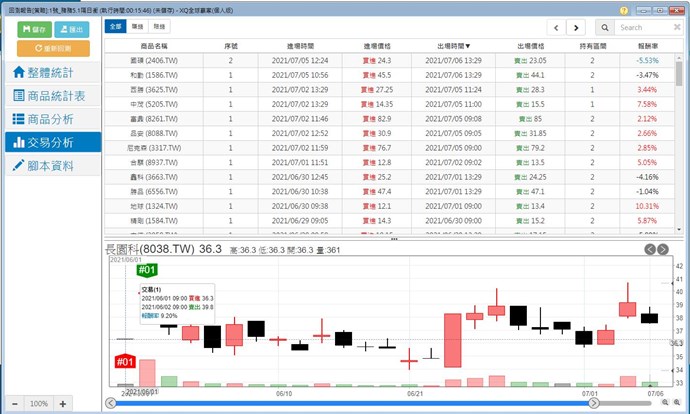The width and height of the screenshot is (690, 414).
Task: Go to previous results page arrow
Action: (556, 28)
